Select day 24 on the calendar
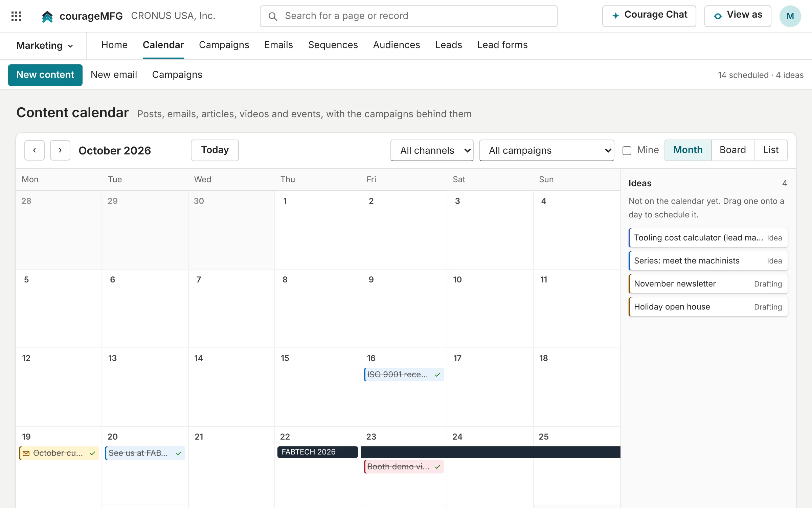812x508 pixels. coord(490,466)
